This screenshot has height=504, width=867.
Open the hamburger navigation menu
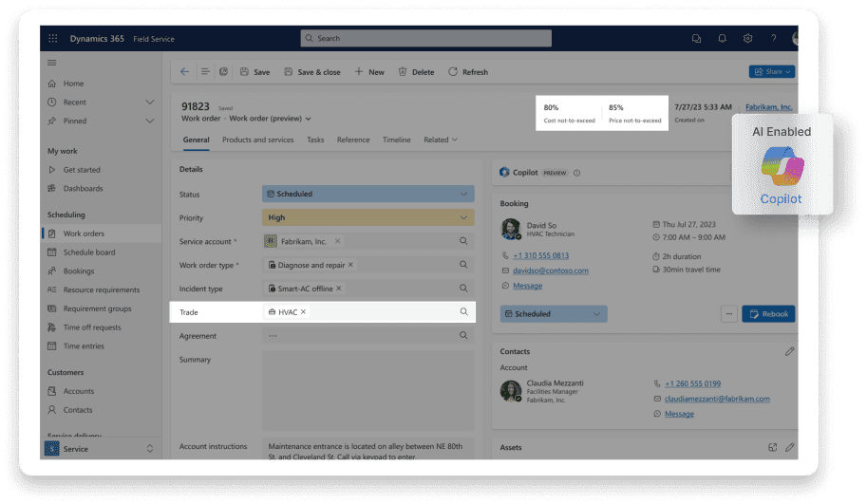[x=52, y=62]
